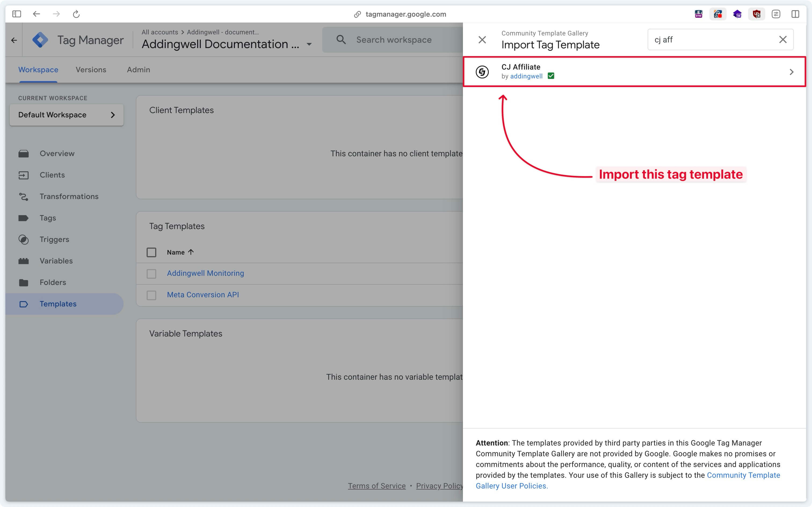
Task: Click All accounts breadcrumb
Action: (160, 32)
